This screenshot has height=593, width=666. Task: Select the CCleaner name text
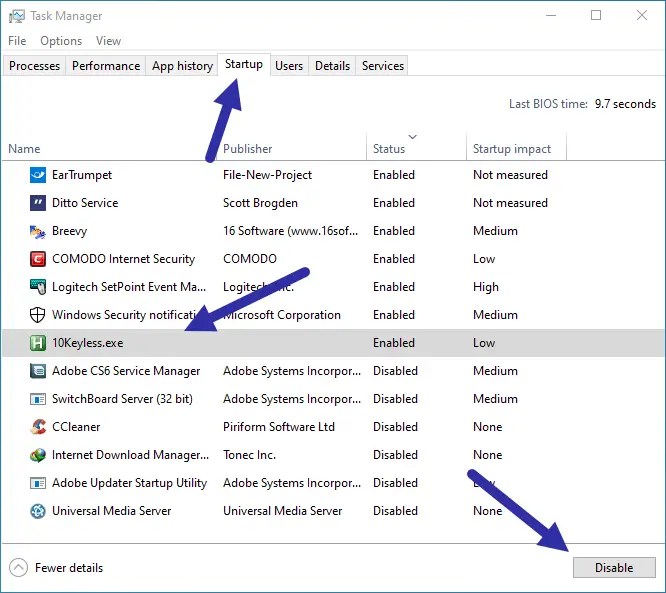coord(76,427)
